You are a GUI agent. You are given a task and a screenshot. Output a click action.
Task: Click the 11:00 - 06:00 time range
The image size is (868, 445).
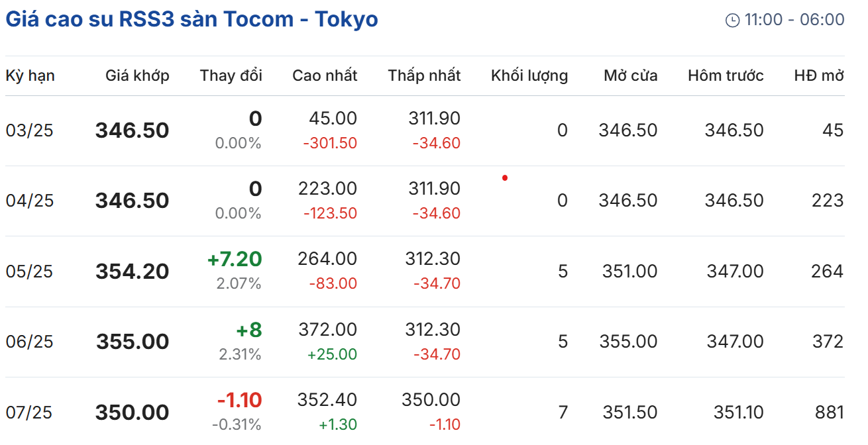tap(794, 20)
